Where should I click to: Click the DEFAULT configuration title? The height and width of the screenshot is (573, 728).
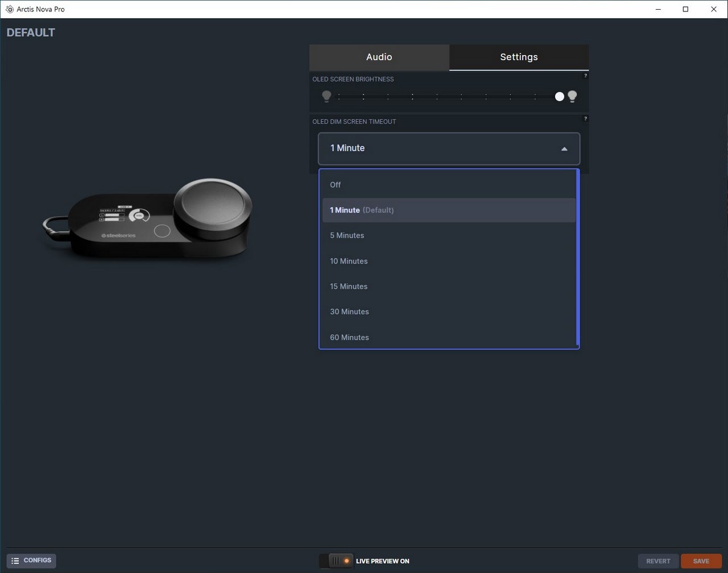click(31, 33)
